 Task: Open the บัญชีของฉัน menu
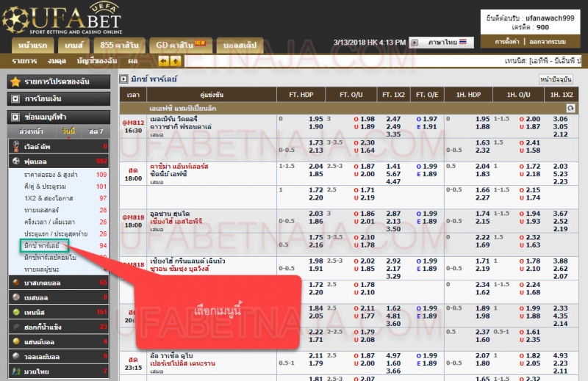pyautogui.click(x=97, y=61)
